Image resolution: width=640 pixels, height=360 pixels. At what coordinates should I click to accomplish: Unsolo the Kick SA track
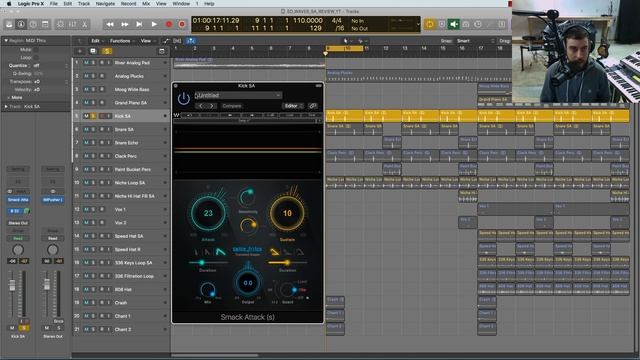93,116
